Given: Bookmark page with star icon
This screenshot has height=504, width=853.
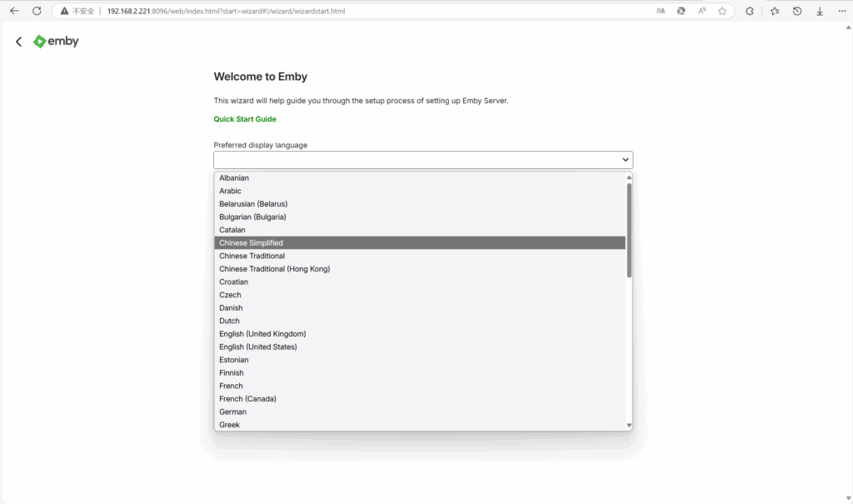Looking at the screenshot, I should pos(722,11).
